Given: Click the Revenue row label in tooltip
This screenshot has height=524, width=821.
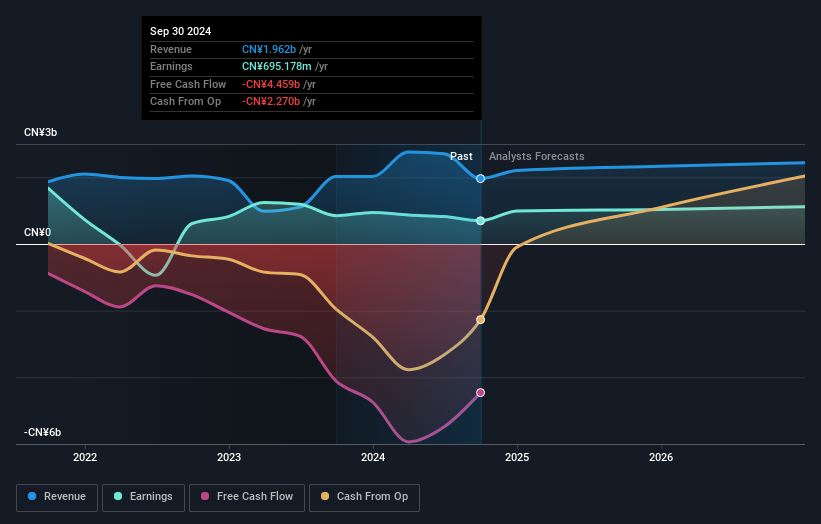Looking at the screenshot, I should (171, 49).
